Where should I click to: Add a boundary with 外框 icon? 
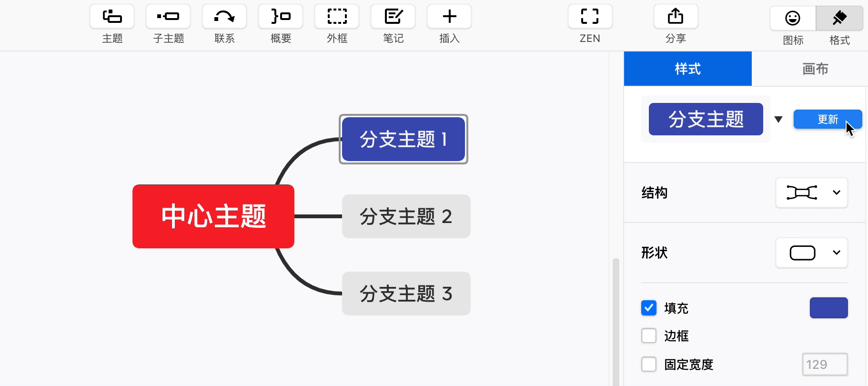point(337,17)
